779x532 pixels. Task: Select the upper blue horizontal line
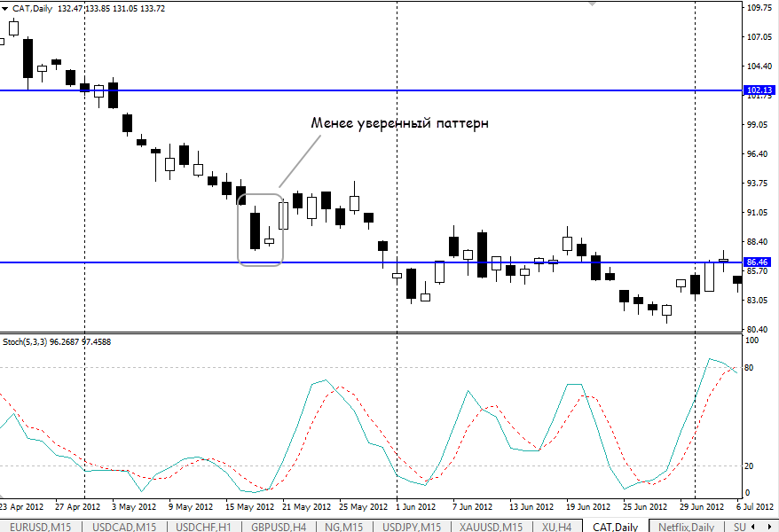pyautogui.click(x=444, y=90)
